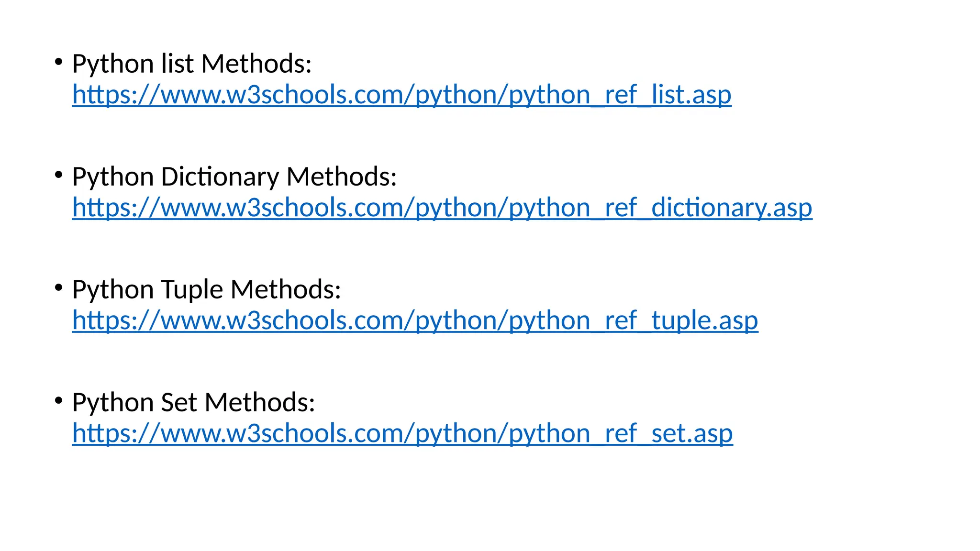Open the python_ref_tuple.asp link

pyautogui.click(x=415, y=320)
